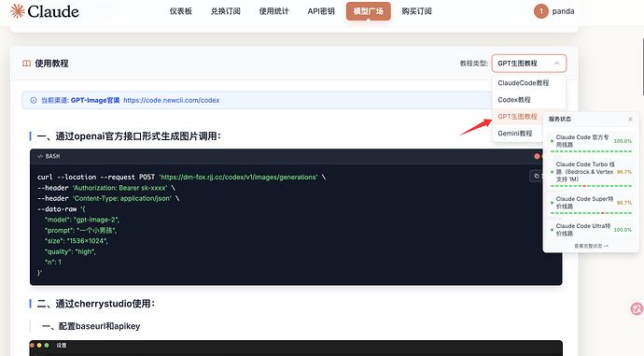Collapse the 教程类型 GPT生图教程 dropdown
This screenshot has height=356, width=644.
click(x=529, y=64)
